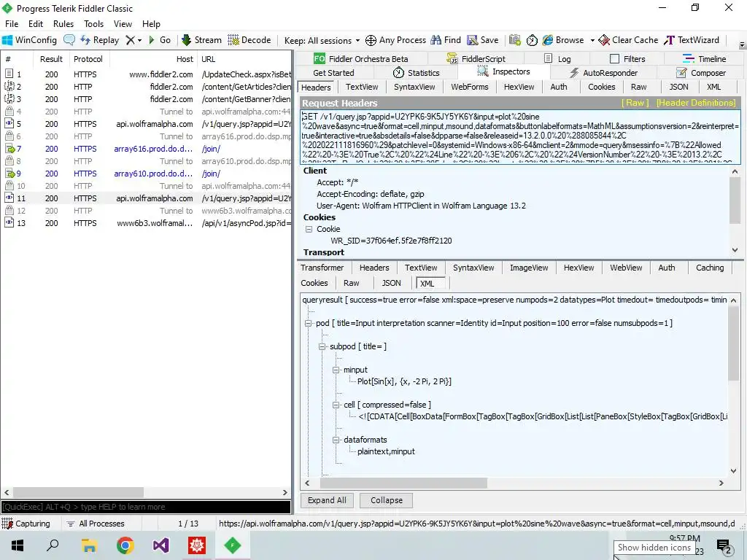Open Wolfram Mathematica from the taskbar
Screen dimensions: 747x560
197,545
